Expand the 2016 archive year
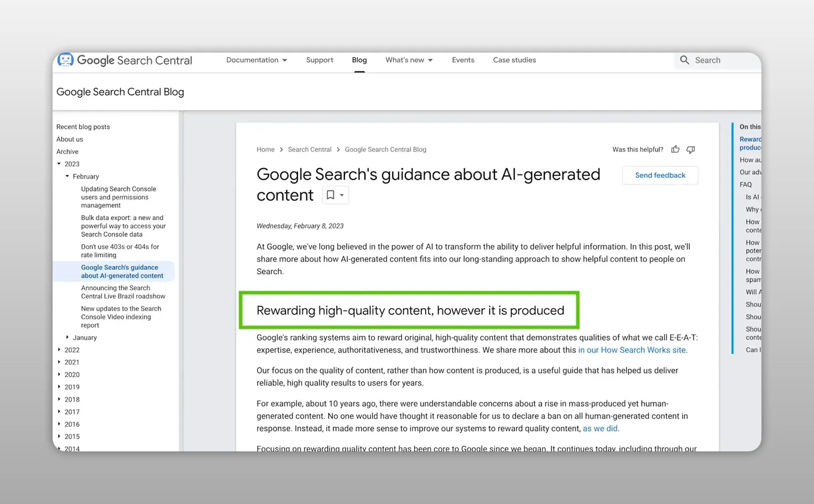This screenshot has height=504, width=814. [x=59, y=424]
